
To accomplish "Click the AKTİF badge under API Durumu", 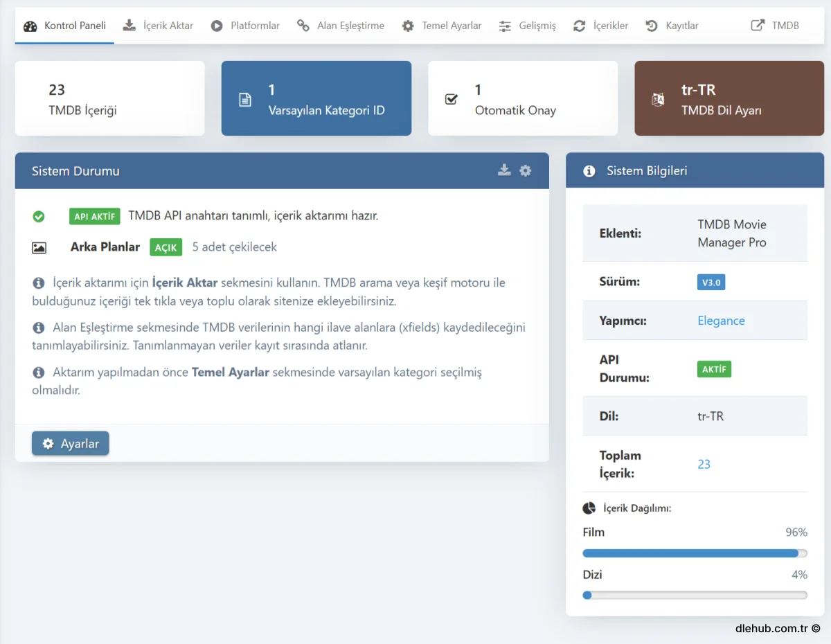I will click(714, 369).
